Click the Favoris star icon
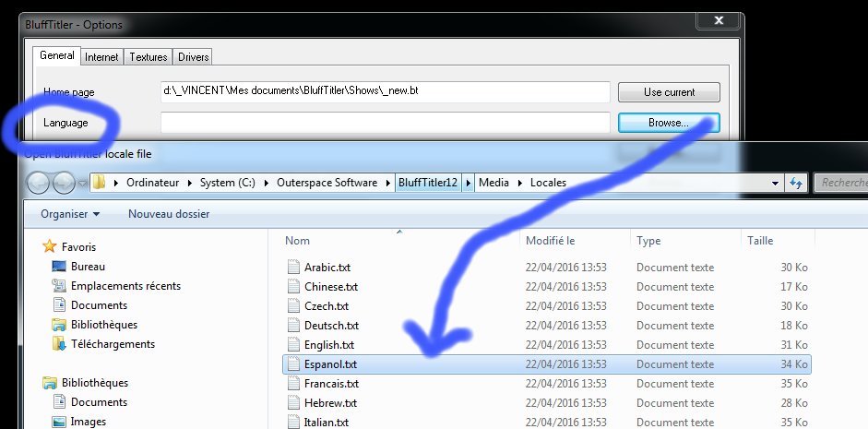The height and width of the screenshot is (429, 868). [x=50, y=247]
